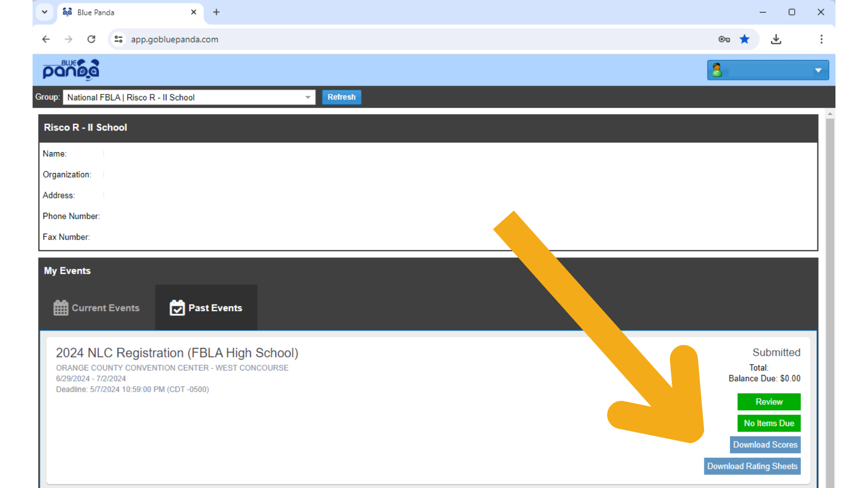
Task: View site information icon in address bar
Action: point(118,39)
